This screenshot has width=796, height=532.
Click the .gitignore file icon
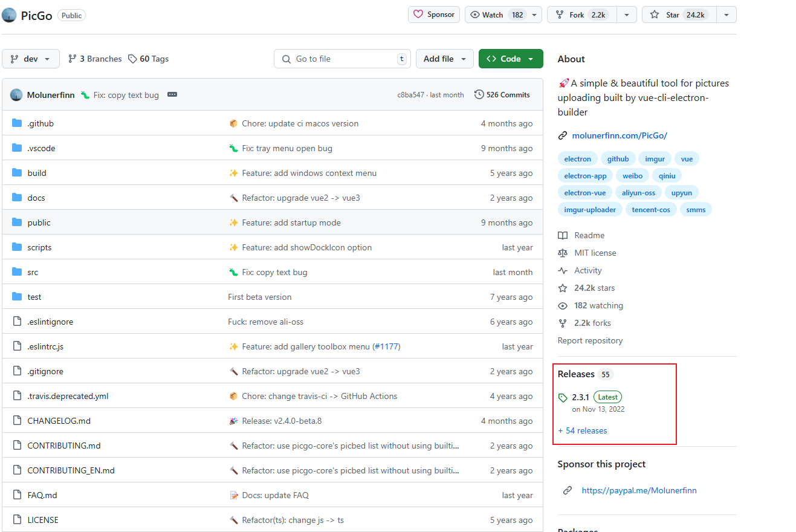(17, 371)
